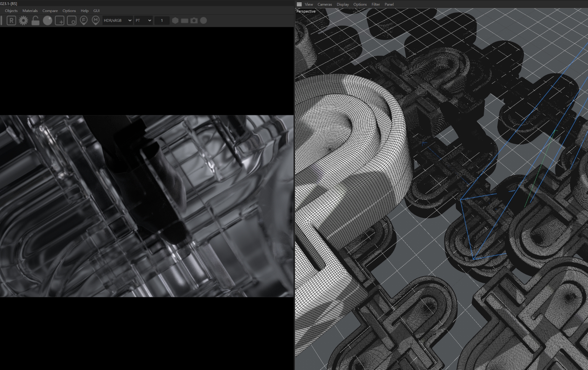The image size is (588, 370).
Task: Toggle clay render sphere icon
Action: point(48,21)
